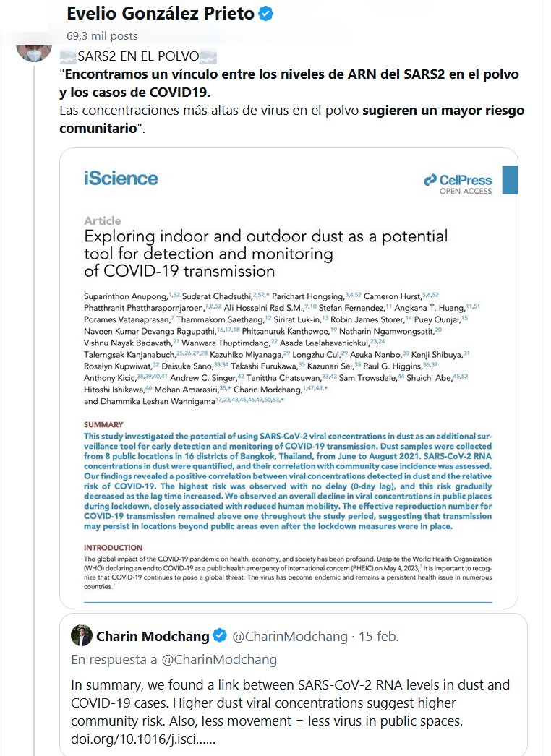Click verified badge next to Charin Modchang
The height and width of the screenshot is (756, 551).
coord(221,636)
